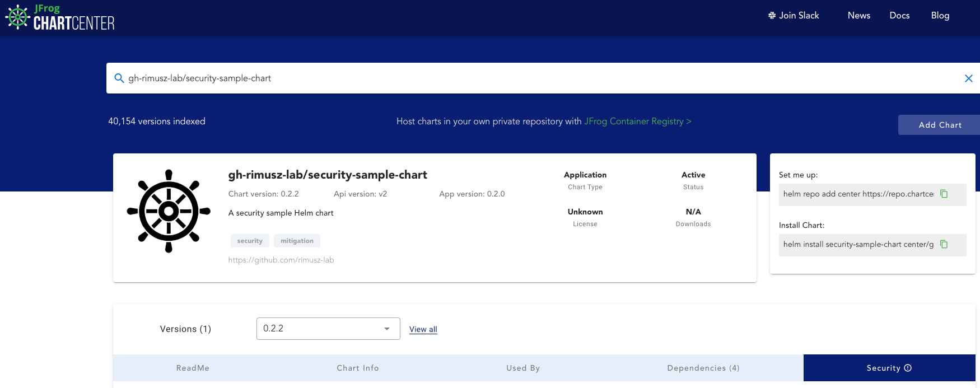The image size is (980, 388).
Task: Open the Docs page
Action: click(899, 16)
